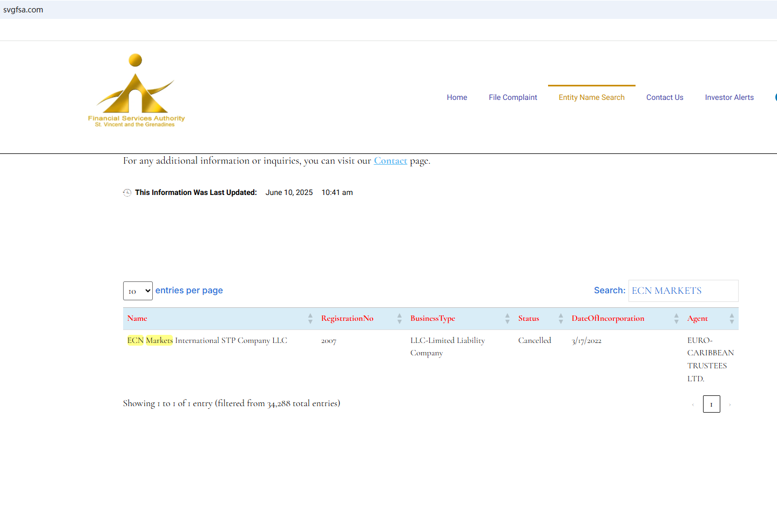Go to the Home menu item
The height and width of the screenshot is (532, 777).
point(457,97)
